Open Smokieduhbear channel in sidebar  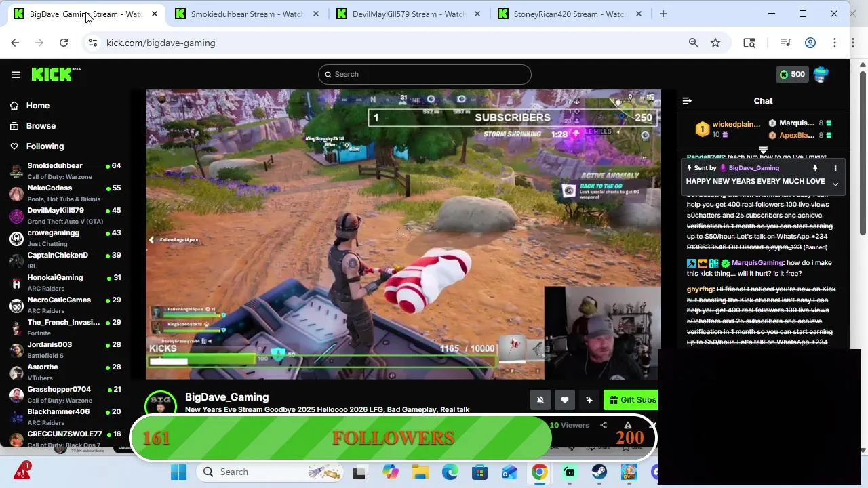coord(64,171)
